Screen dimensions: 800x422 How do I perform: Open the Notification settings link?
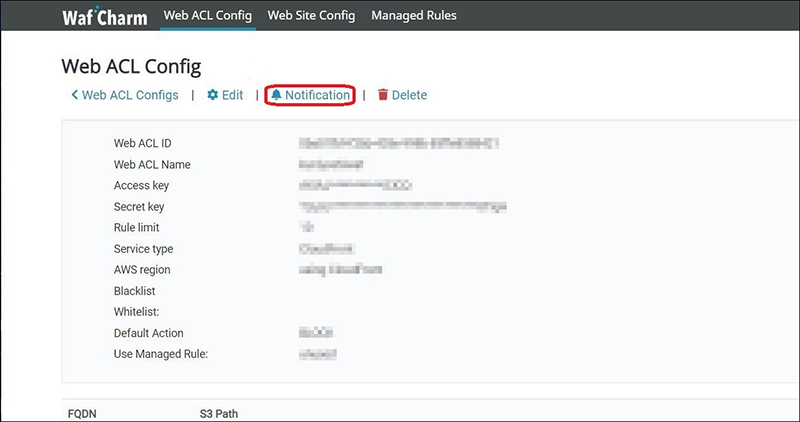click(x=317, y=95)
